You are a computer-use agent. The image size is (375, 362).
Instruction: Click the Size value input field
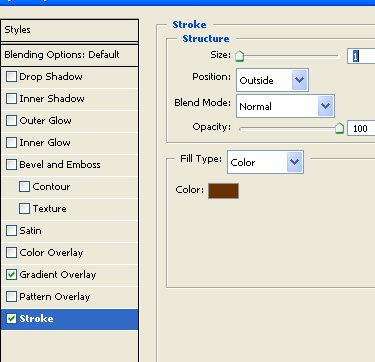(361, 56)
